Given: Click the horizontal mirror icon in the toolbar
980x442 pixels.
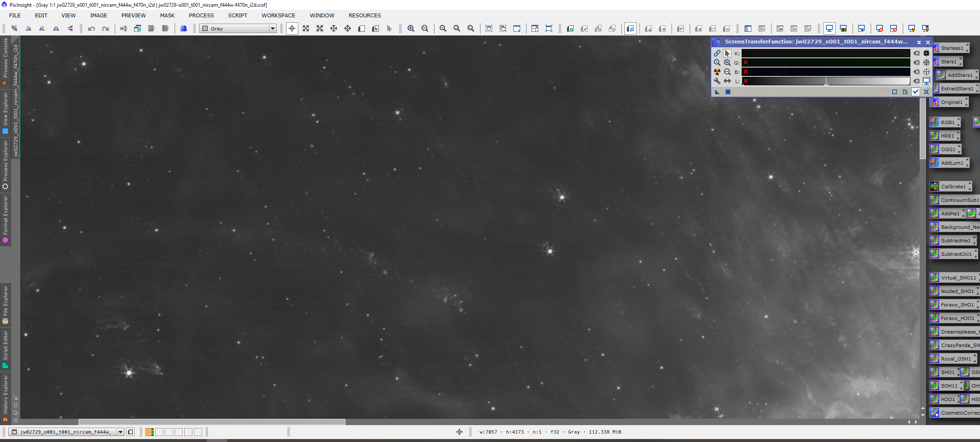Looking at the screenshot, I should pos(56,29).
